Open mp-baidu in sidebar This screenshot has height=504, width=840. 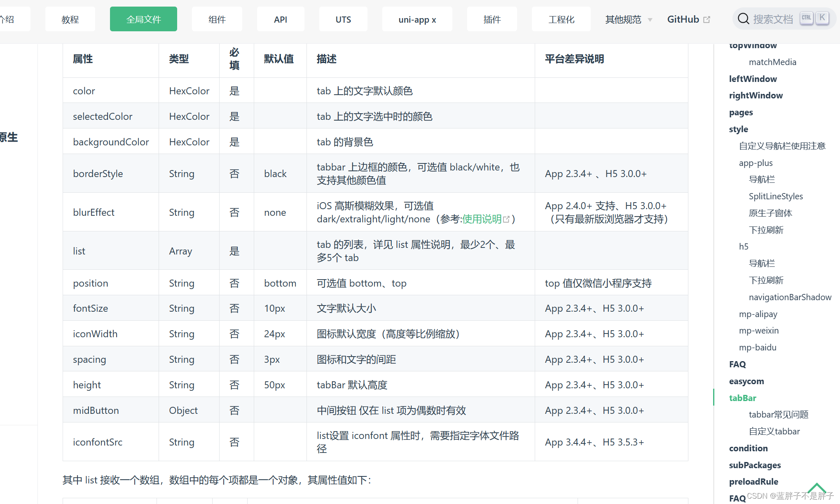pyautogui.click(x=758, y=348)
